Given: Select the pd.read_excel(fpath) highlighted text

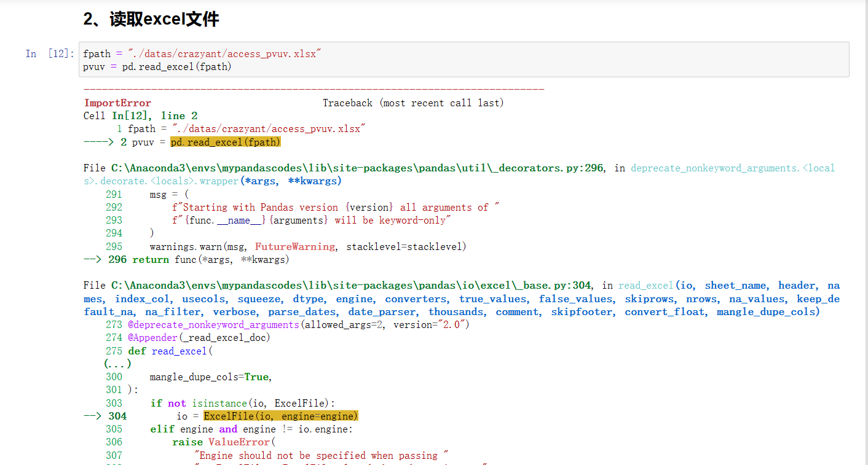Looking at the screenshot, I should coord(225,141).
